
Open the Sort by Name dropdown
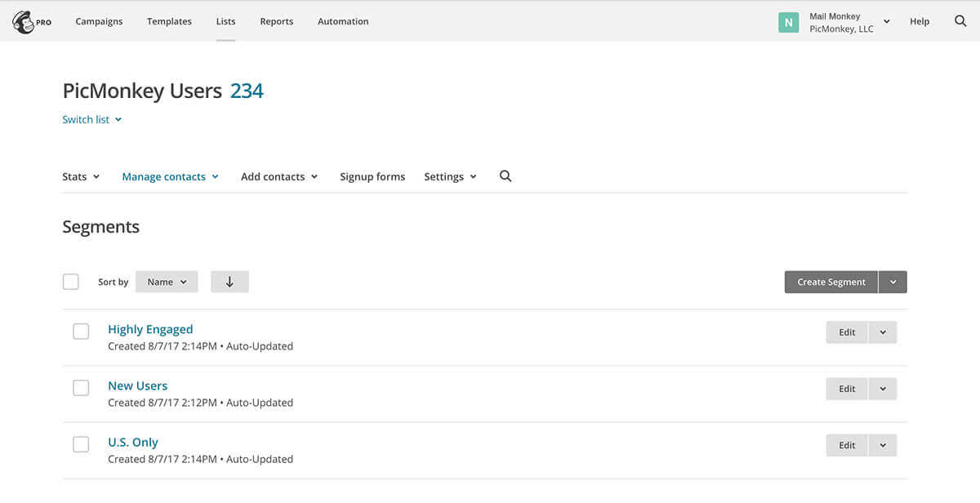pyautogui.click(x=167, y=282)
